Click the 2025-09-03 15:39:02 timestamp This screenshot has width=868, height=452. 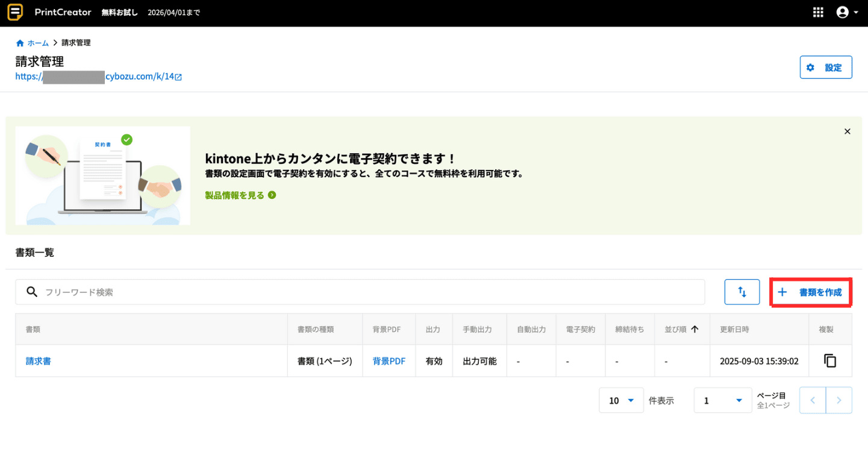(759, 361)
